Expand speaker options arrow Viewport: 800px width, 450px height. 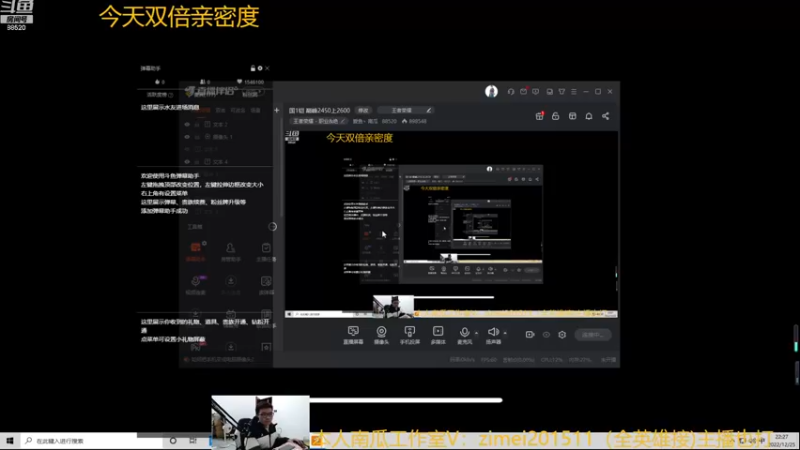[x=505, y=333]
